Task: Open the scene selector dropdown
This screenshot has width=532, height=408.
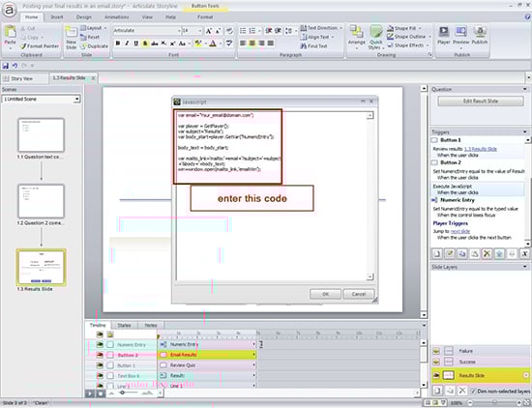Action: point(77,99)
